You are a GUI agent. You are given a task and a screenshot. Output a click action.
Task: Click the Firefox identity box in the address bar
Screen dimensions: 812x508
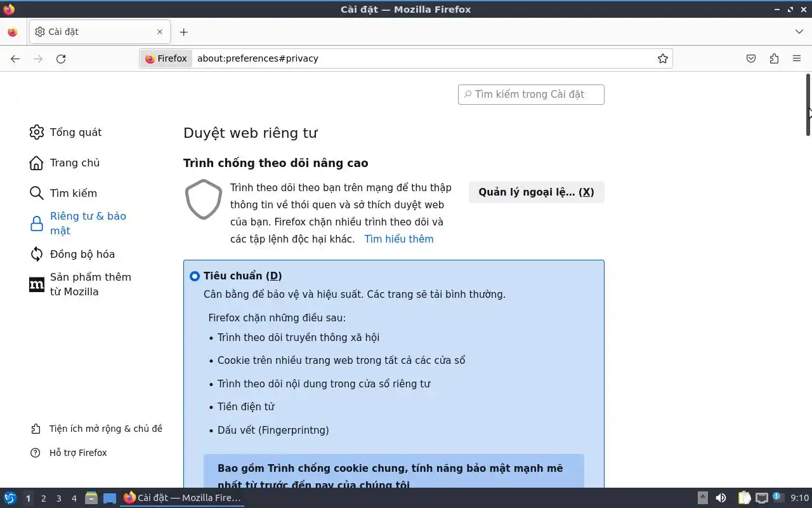(x=166, y=58)
